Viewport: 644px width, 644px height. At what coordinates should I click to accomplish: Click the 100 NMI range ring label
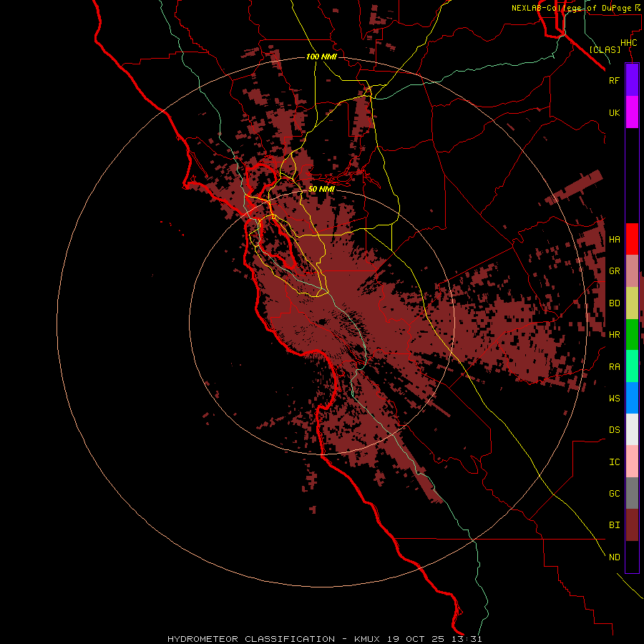click(x=321, y=57)
